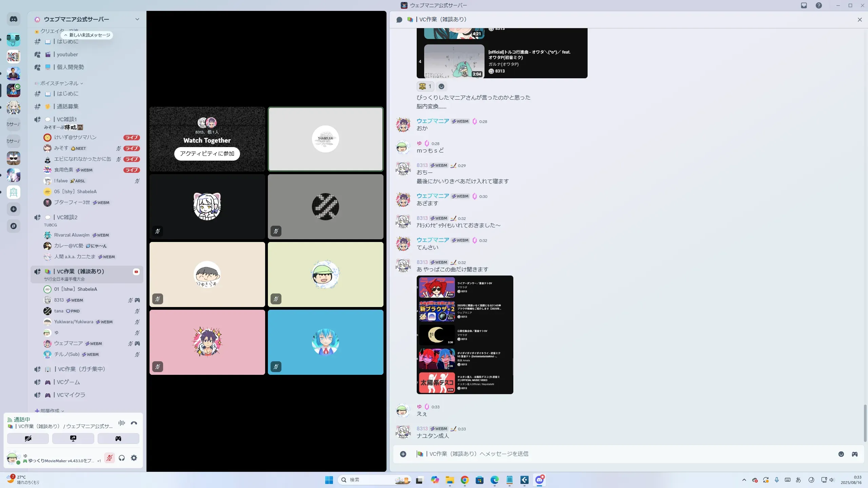Screen dimensions: 868x488
Task: Open Explore Discoverable Servers compass
Action: click(x=14, y=226)
